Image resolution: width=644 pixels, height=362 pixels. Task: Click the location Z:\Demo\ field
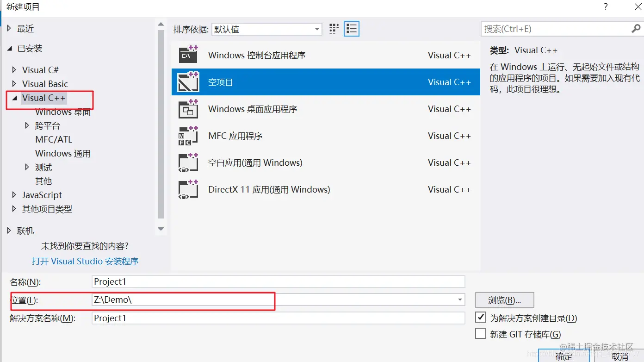[278, 300]
